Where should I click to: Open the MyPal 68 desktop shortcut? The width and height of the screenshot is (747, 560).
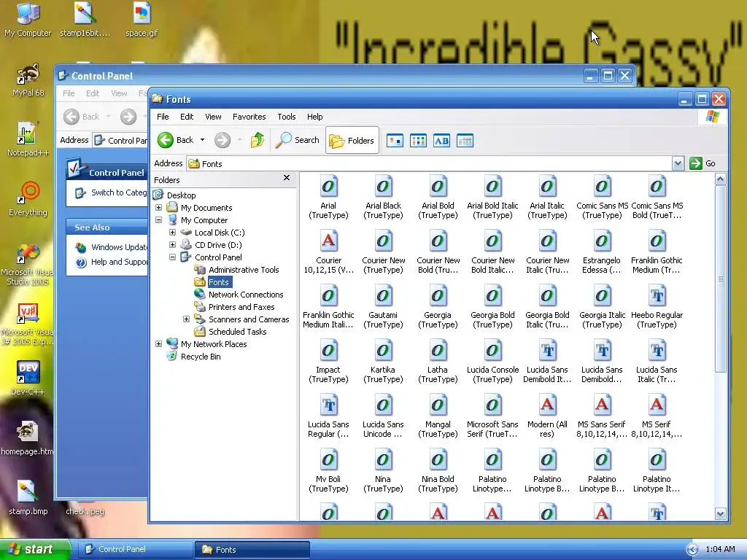tap(28, 79)
